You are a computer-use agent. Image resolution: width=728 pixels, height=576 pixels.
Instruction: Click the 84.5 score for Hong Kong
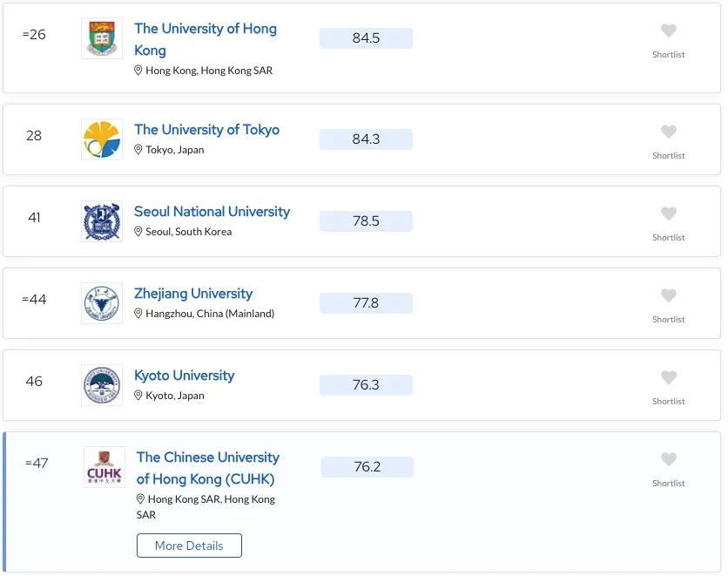click(x=366, y=38)
